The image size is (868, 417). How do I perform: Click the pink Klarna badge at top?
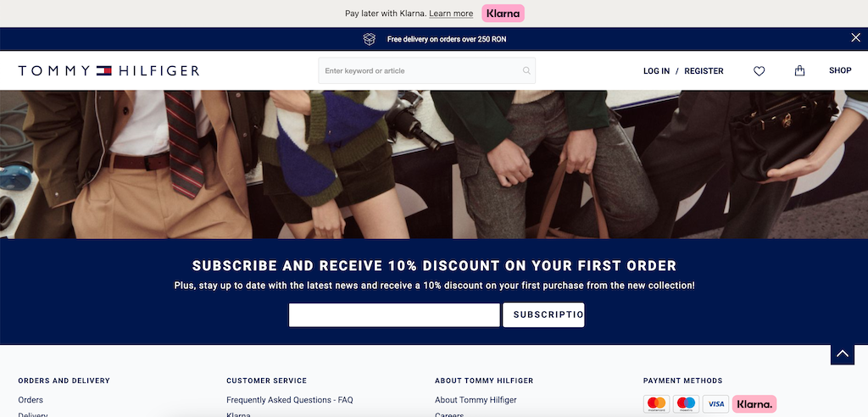503,14
